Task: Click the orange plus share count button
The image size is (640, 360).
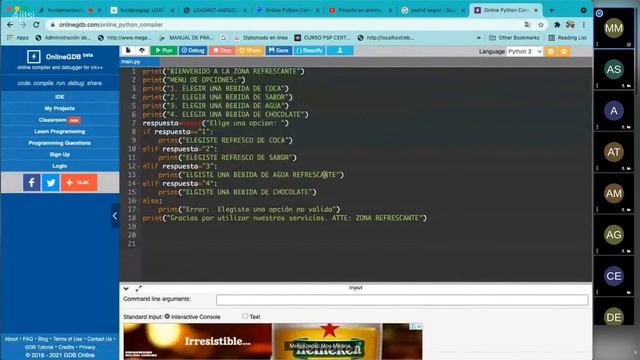Action: pos(79,182)
